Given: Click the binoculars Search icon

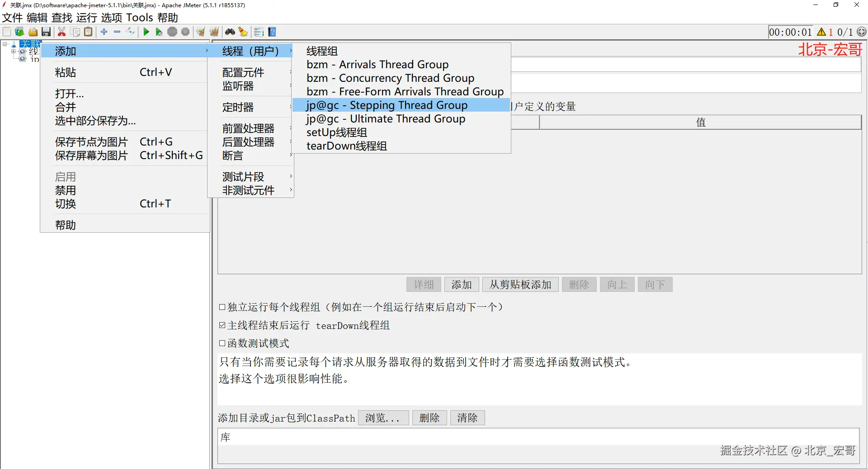Looking at the screenshot, I should pyautogui.click(x=230, y=32).
